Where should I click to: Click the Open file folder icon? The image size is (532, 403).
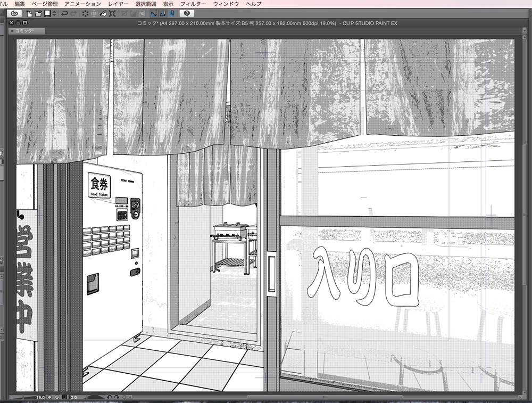click(38, 14)
